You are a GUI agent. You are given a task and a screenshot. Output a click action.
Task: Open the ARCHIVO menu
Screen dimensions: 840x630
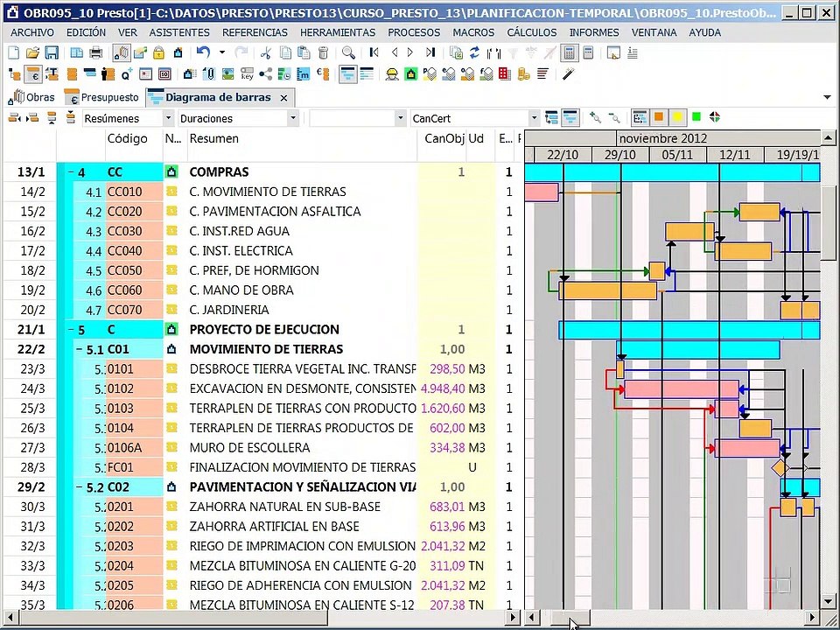click(32, 32)
